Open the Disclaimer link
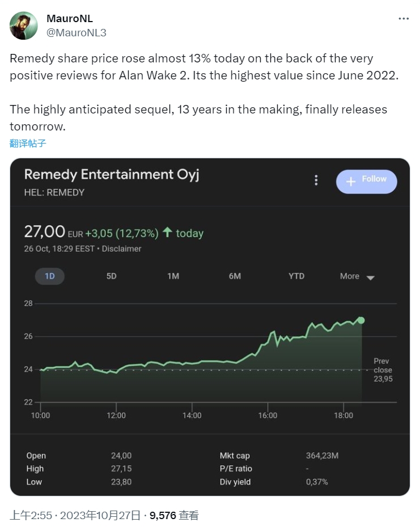This screenshot has height=531, width=420. point(121,248)
